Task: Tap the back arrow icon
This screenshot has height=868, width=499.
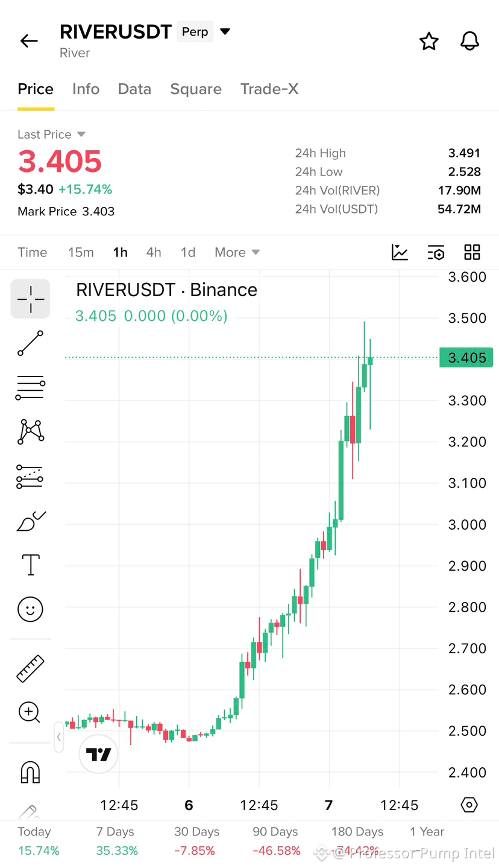Action: pos(29,41)
